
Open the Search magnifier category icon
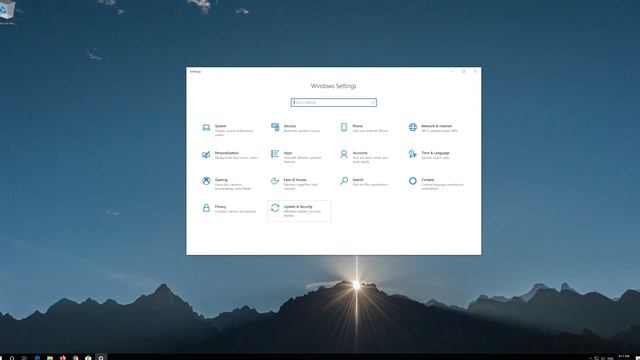(x=344, y=181)
